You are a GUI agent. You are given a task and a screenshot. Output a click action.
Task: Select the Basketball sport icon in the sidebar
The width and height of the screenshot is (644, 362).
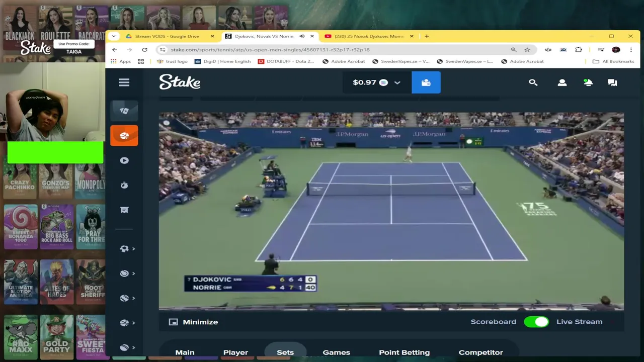coord(124,323)
